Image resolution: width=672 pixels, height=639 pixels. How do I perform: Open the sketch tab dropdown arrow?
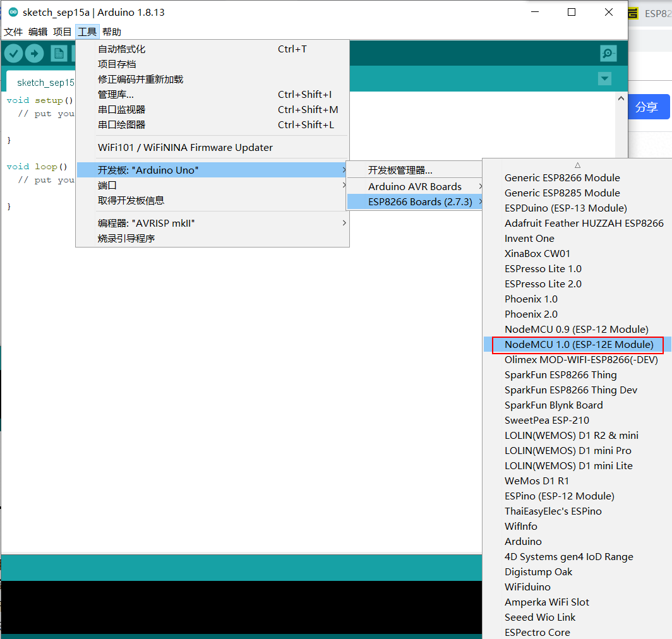coord(604,78)
